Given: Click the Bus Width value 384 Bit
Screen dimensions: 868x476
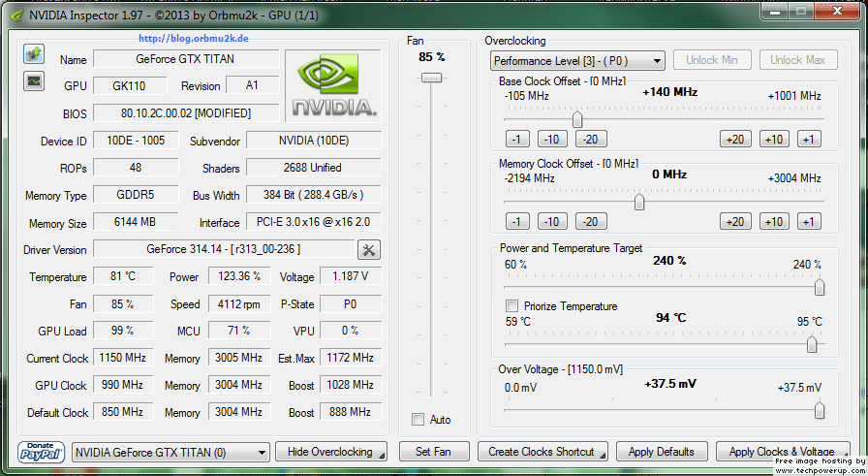Looking at the screenshot, I should click(313, 195).
